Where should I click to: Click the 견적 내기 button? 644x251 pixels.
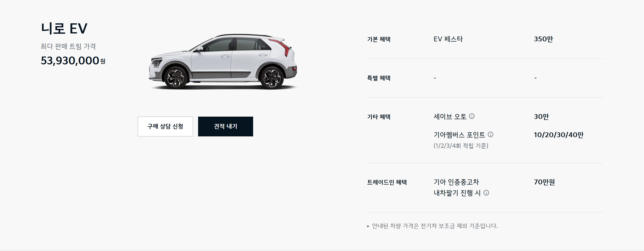pos(225,127)
